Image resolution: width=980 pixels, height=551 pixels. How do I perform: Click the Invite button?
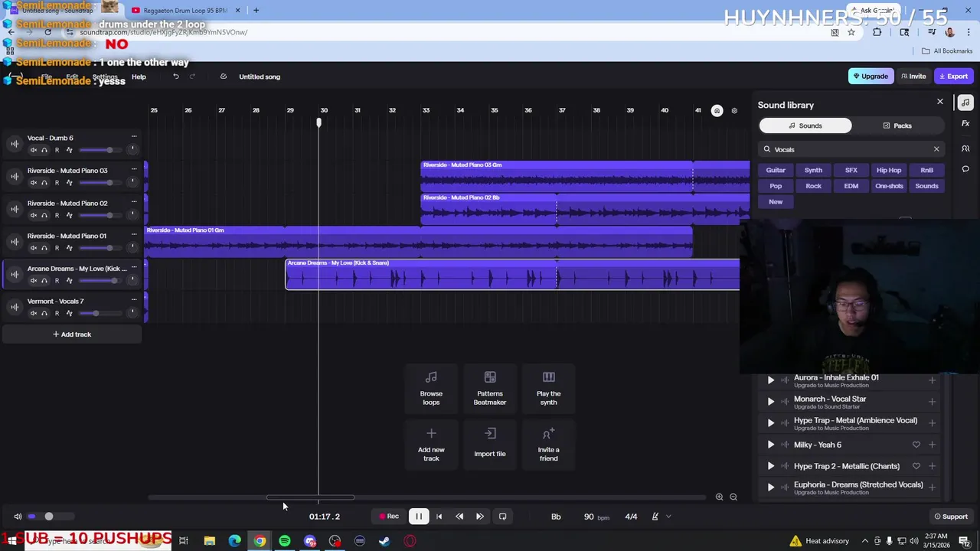tap(913, 77)
